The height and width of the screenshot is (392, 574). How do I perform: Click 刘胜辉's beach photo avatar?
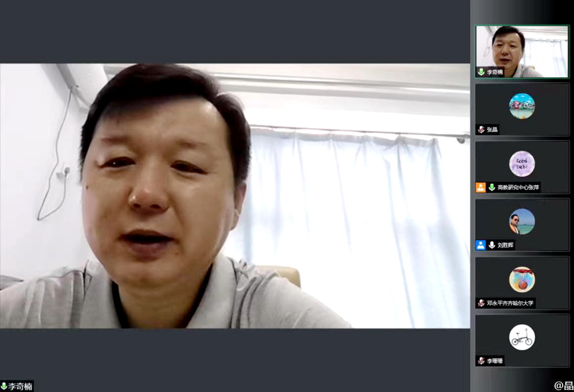click(522, 222)
